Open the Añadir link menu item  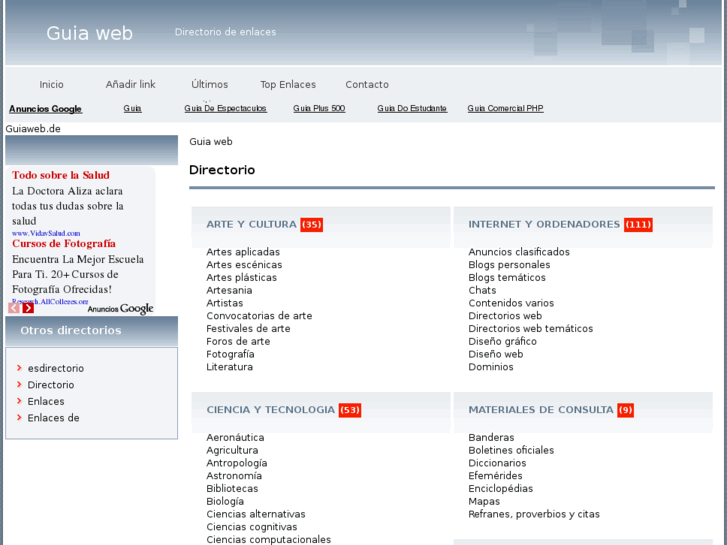(130, 84)
